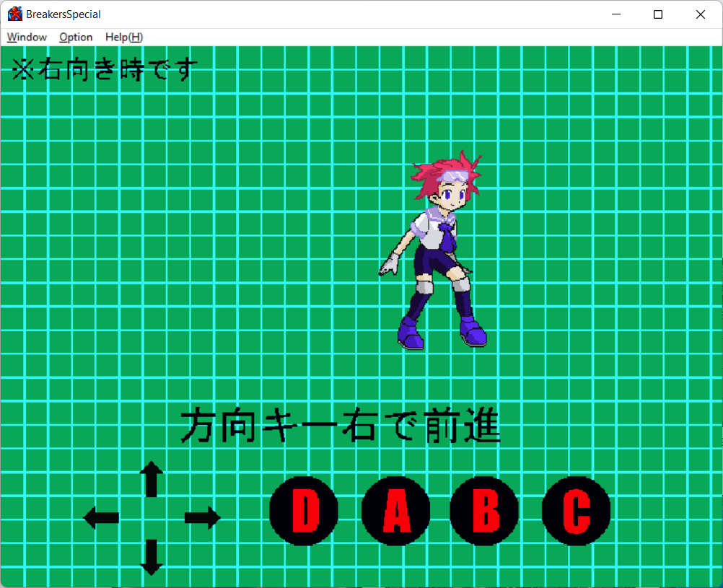723x588 pixels.
Task: Minimize the BreakersSpecial window
Action: click(616, 14)
